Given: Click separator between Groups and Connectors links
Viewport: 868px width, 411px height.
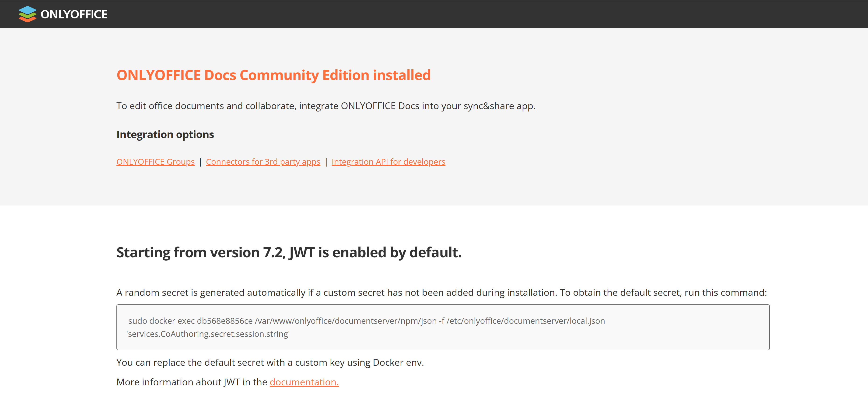Looking at the screenshot, I should 200,162.
